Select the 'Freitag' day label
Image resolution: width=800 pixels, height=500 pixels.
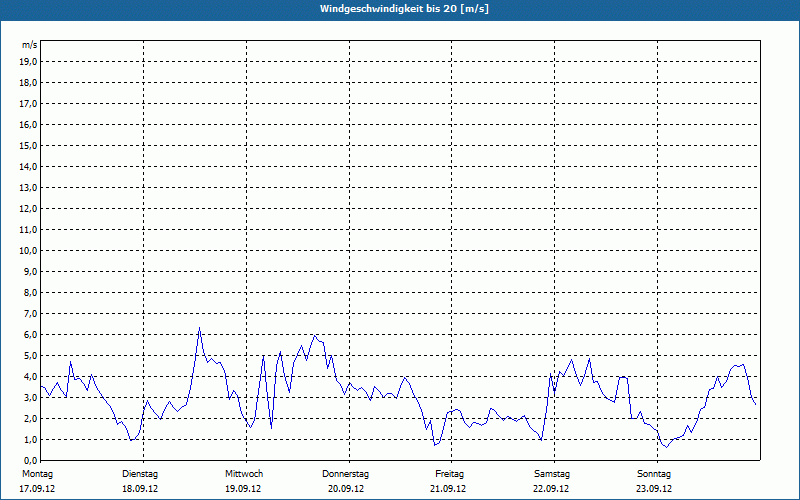click(449, 474)
